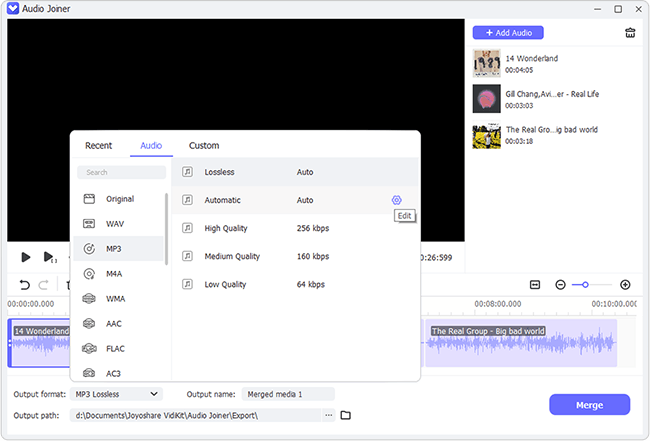The image size is (650, 441).
Task: Click the Original format icon
Action: pos(89,199)
